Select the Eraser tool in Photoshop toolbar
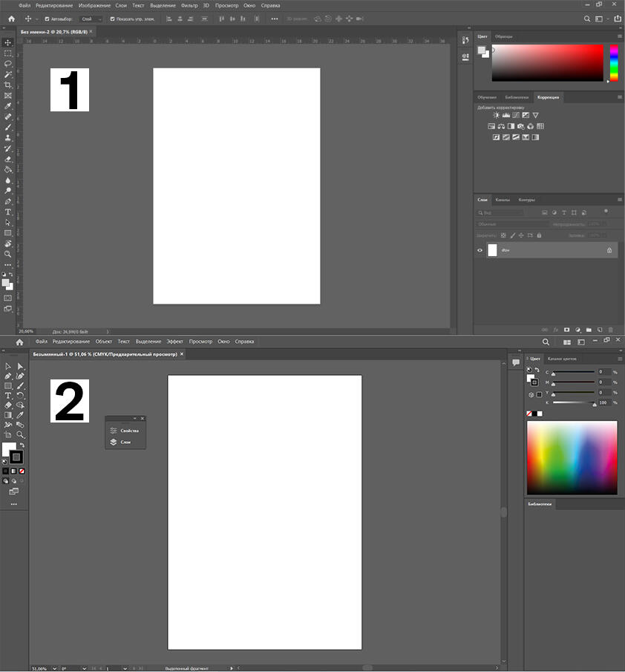This screenshot has height=672, width=625. pyautogui.click(x=7, y=159)
